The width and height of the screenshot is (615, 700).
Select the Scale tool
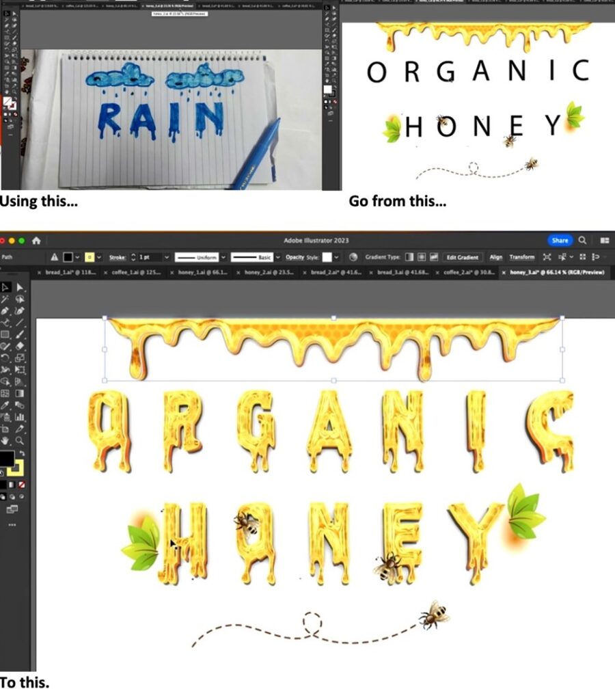pos(20,358)
